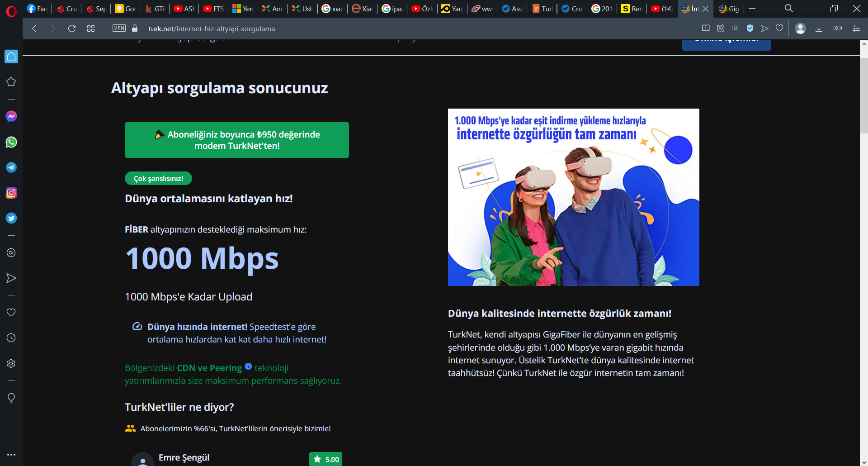This screenshot has width=868, height=466.
Task: Open sidebar Settings gear icon
Action: pos(11,363)
